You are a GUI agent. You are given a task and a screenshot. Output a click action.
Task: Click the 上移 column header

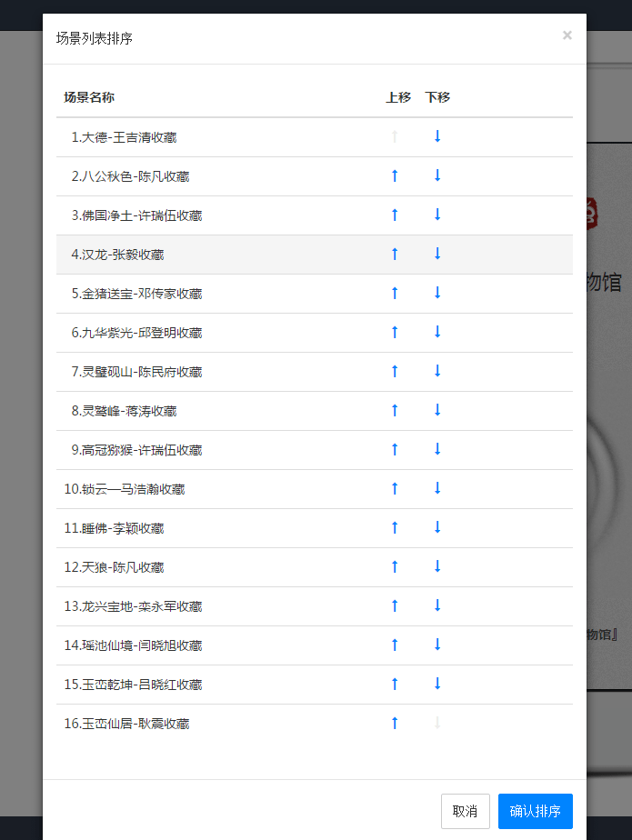tap(398, 97)
